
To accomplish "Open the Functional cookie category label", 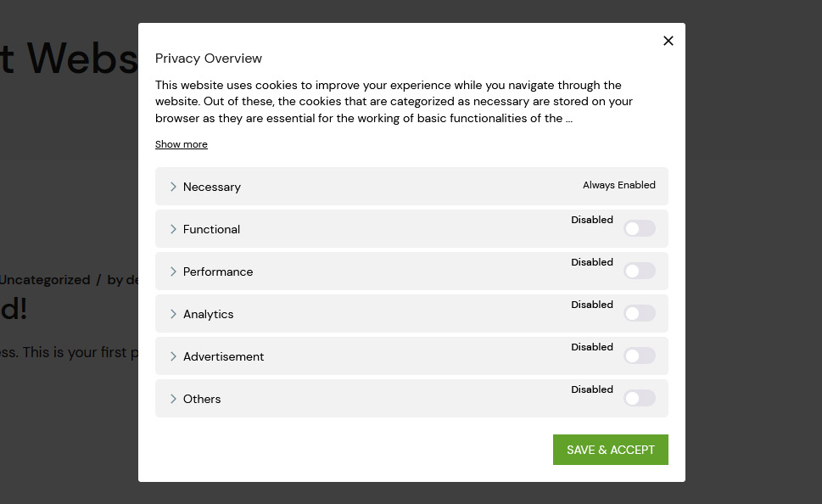I will pyautogui.click(x=211, y=229).
